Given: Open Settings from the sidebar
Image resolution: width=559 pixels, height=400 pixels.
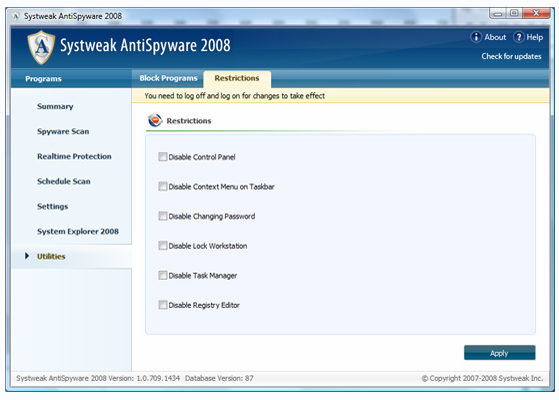Looking at the screenshot, I should (x=52, y=206).
